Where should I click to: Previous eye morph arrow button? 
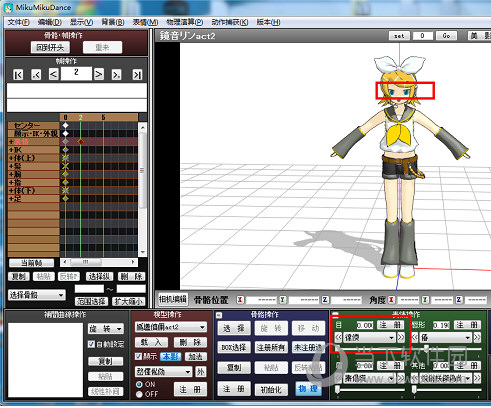[338, 337]
